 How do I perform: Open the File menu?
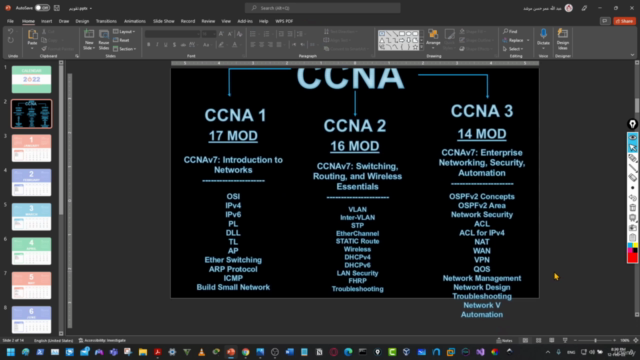point(10,21)
